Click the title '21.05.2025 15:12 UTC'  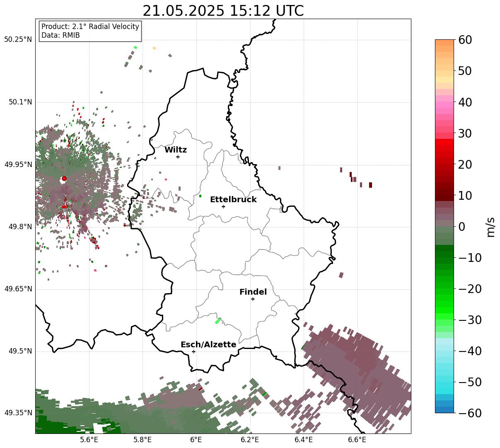pyautogui.click(x=223, y=10)
